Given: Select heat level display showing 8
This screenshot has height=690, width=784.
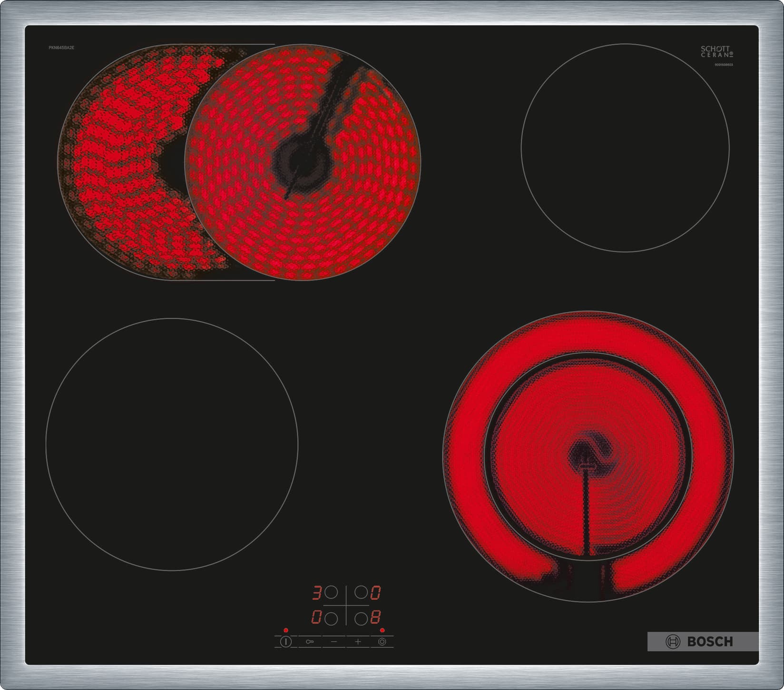Looking at the screenshot, I should pyautogui.click(x=376, y=617).
